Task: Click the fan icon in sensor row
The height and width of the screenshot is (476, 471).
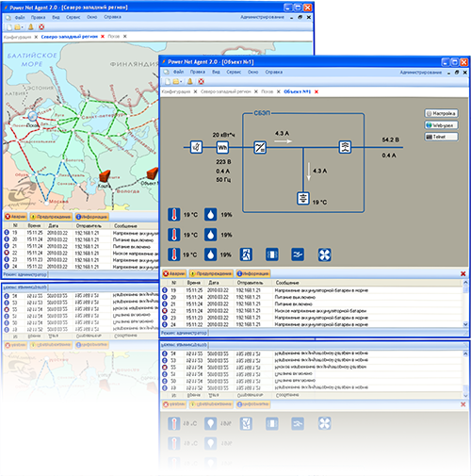Action: click(324, 254)
